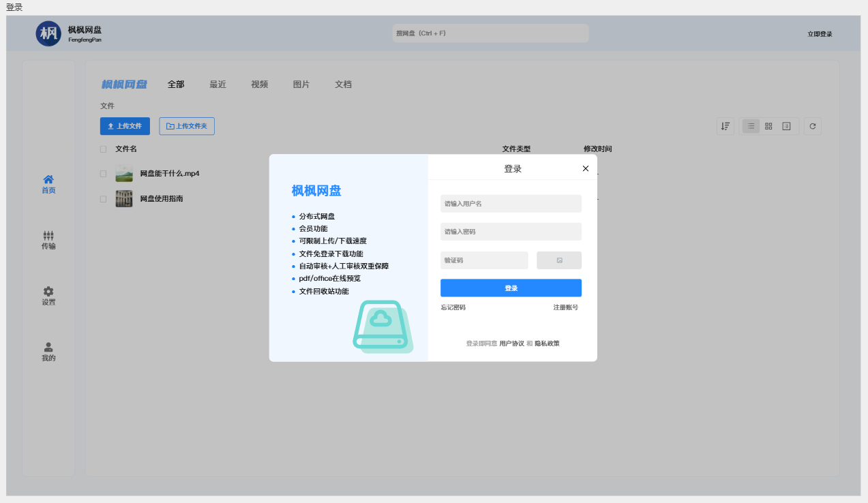868x503 pixels.
Task: Close the login dialog with X
Action: tap(585, 168)
